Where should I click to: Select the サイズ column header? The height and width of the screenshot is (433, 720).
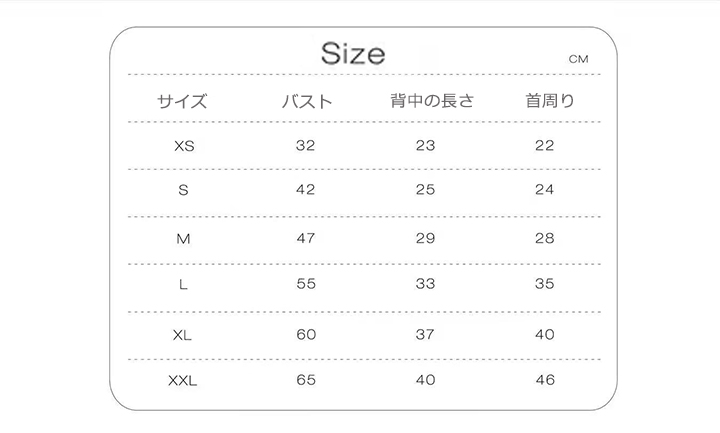point(182,101)
